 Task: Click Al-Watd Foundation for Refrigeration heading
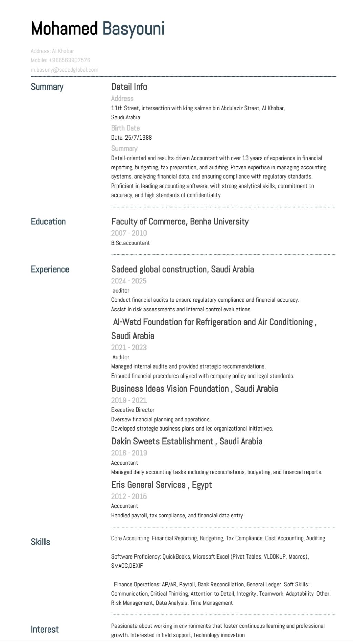(x=214, y=322)
